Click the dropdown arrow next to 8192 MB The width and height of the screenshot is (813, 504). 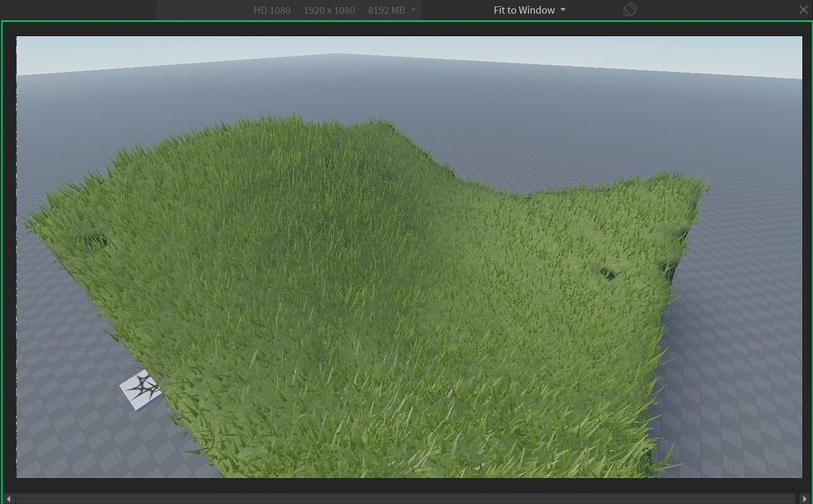pyautogui.click(x=413, y=10)
